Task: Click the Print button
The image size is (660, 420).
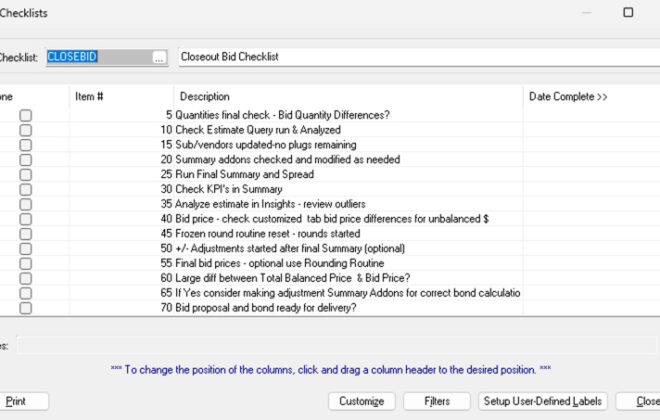Action: click(x=17, y=401)
